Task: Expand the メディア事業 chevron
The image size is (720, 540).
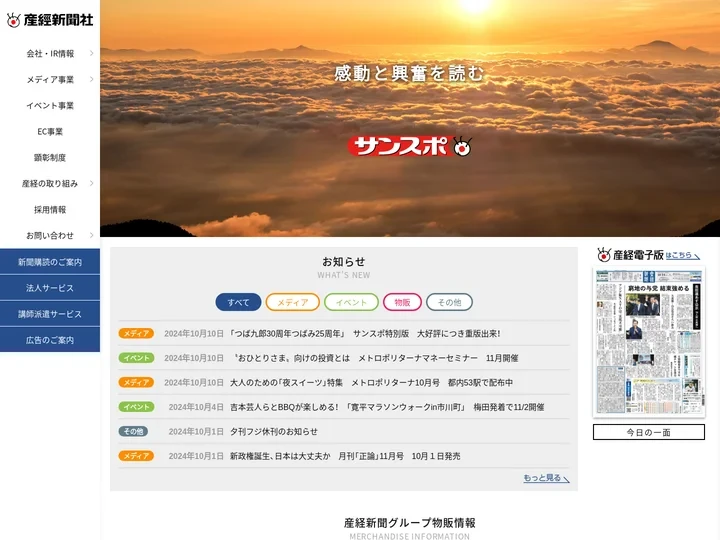Action: pos(91,79)
